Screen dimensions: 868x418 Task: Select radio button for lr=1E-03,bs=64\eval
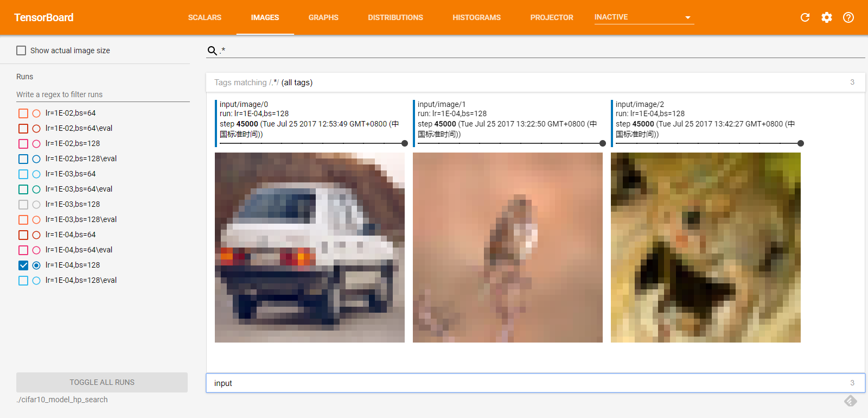click(36, 189)
